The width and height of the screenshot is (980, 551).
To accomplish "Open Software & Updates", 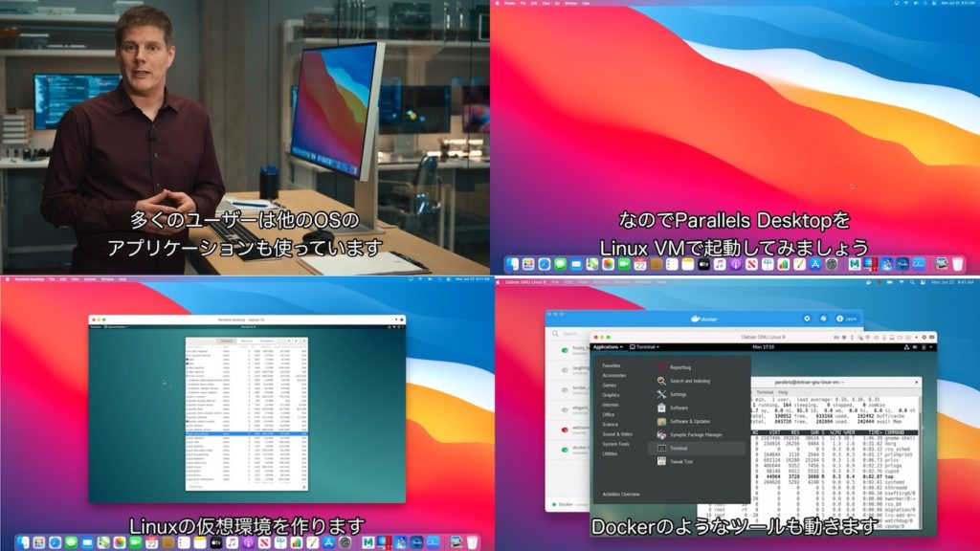I will 683,422.
